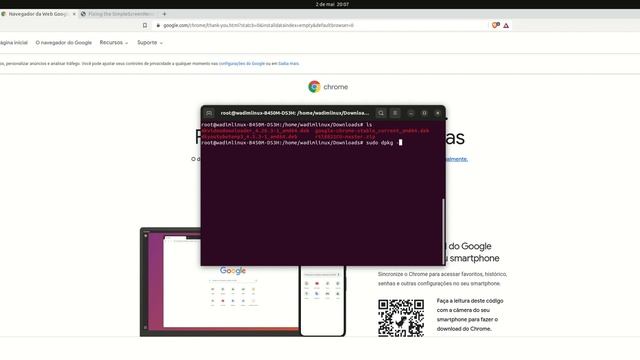This screenshot has height=360, width=640.
Task: Click the terminal window title text
Action: (x=295, y=113)
